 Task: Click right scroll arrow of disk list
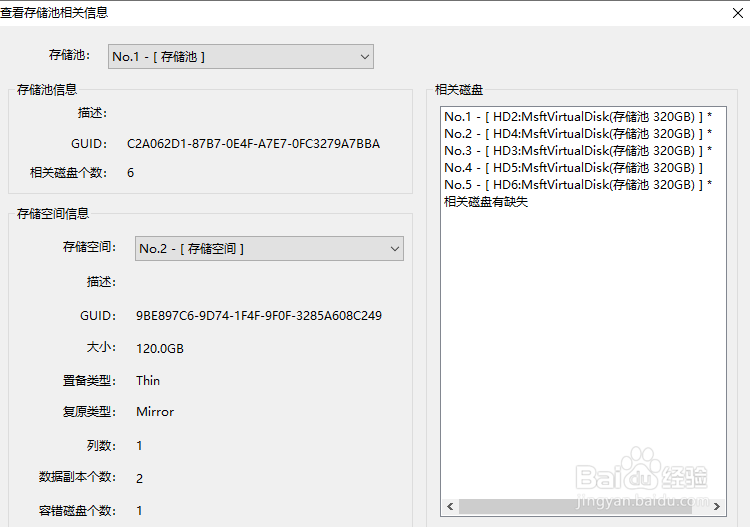tap(717, 506)
